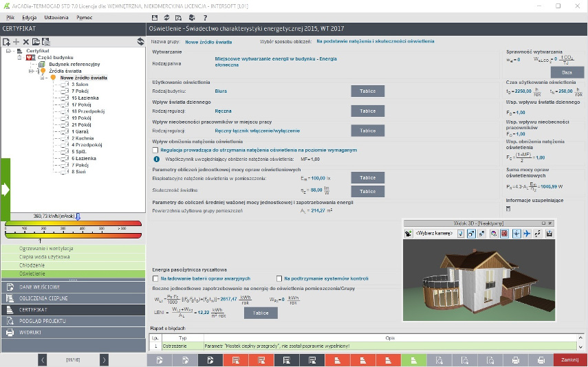Click Tablice button next to Skuteczność świetlna
This screenshot has width=588, height=367.
[367, 191]
